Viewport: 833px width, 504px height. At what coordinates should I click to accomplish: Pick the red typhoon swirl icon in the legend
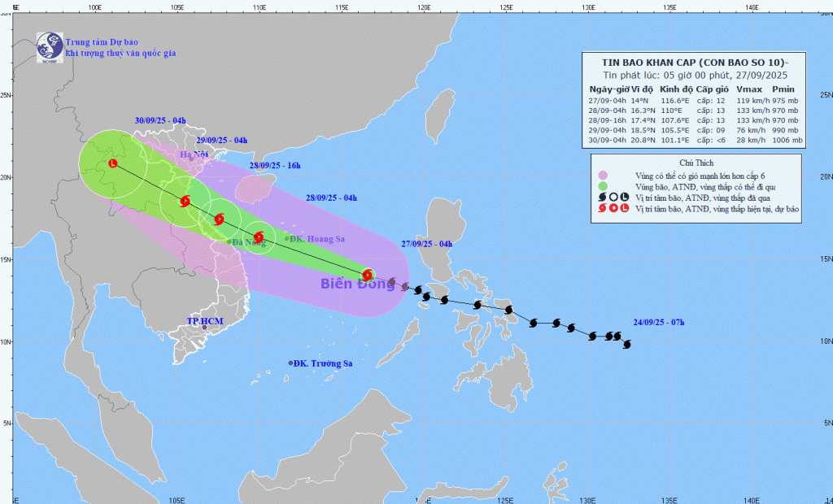pos(602,207)
